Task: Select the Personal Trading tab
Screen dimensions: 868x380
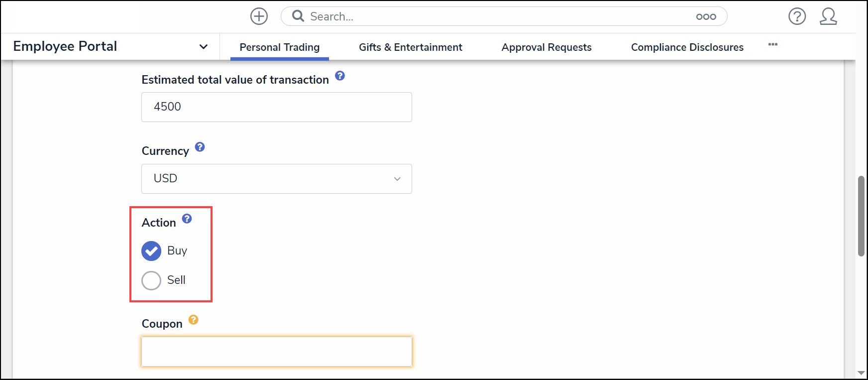Action: (x=279, y=47)
